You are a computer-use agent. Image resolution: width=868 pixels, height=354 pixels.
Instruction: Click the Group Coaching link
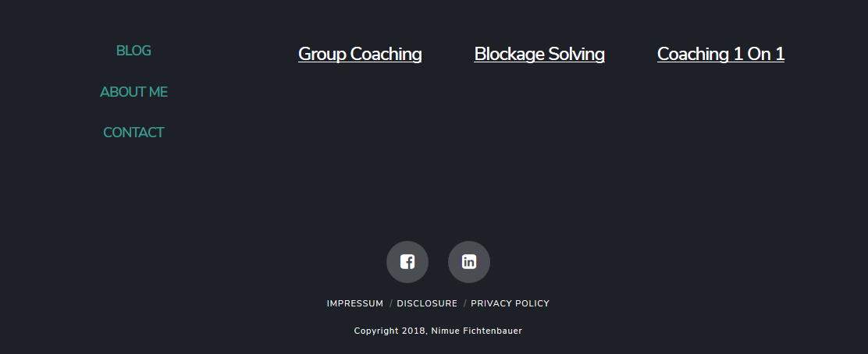(360, 54)
